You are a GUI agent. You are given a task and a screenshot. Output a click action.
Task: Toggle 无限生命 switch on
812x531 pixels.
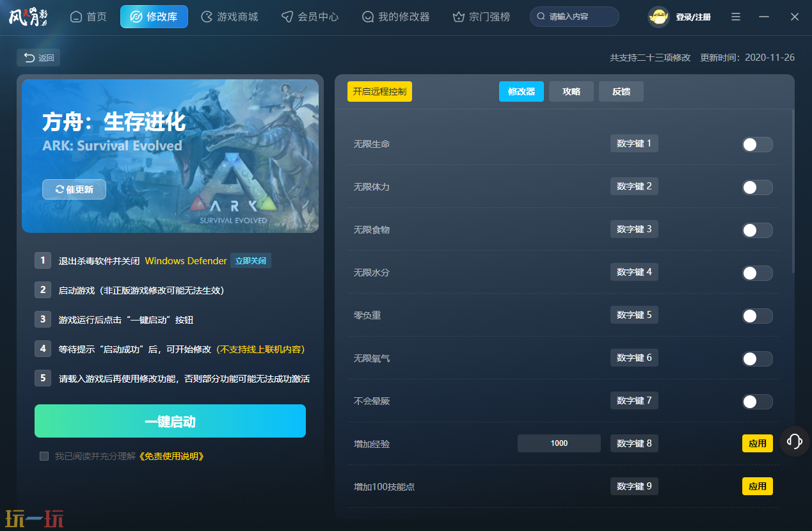[x=758, y=145]
